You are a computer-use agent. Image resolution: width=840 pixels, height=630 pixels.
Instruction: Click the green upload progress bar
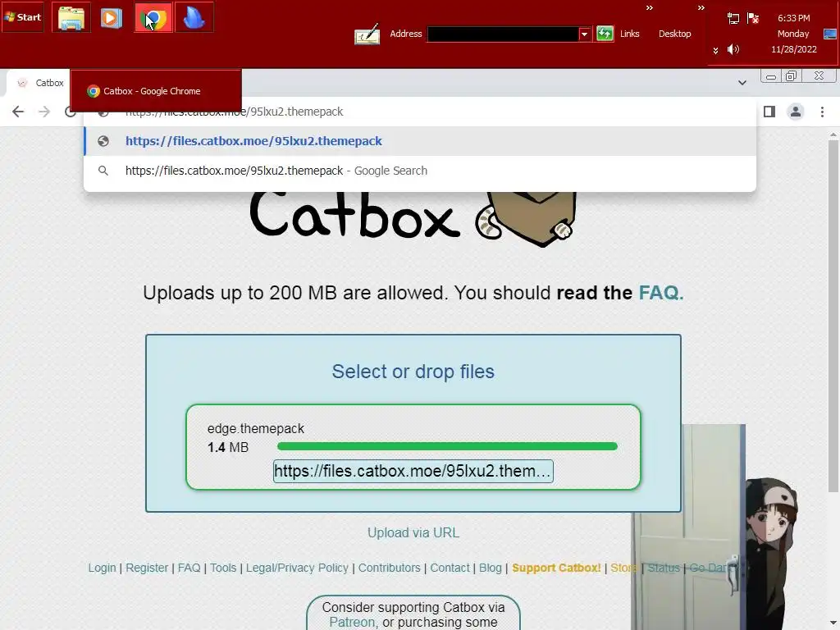[x=447, y=446]
